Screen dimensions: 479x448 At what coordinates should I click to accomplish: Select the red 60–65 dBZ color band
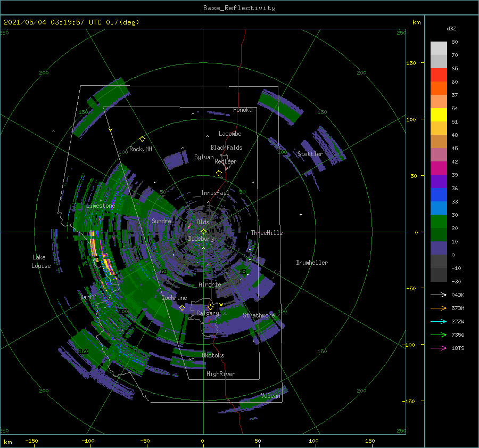[439, 75]
